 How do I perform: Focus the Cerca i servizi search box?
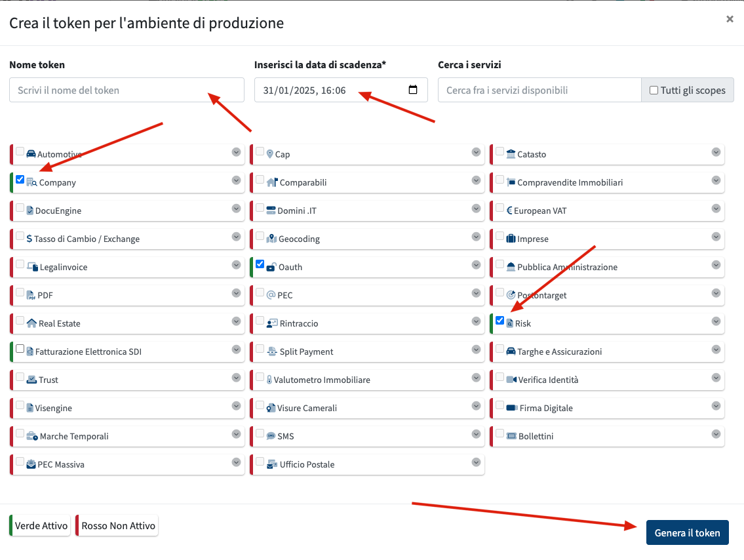click(x=539, y=90)
